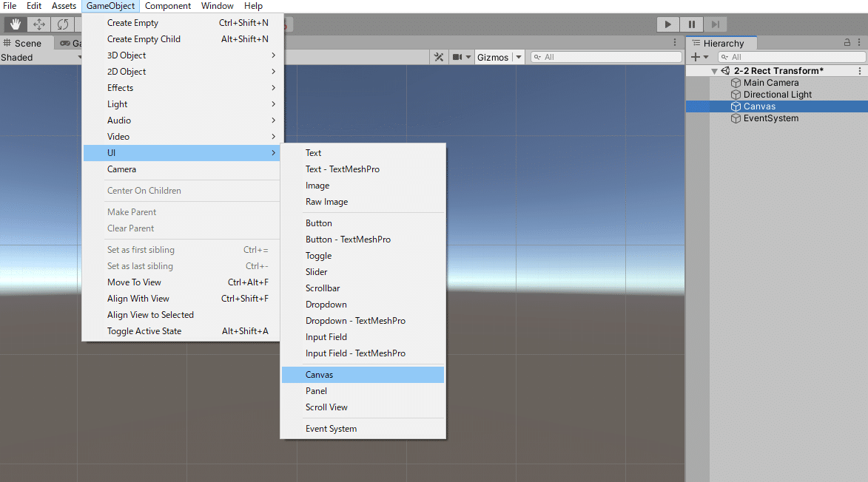Create a UI Panel element
The height and width of the screenshot is (482, 868).
[x=363, y=391]
